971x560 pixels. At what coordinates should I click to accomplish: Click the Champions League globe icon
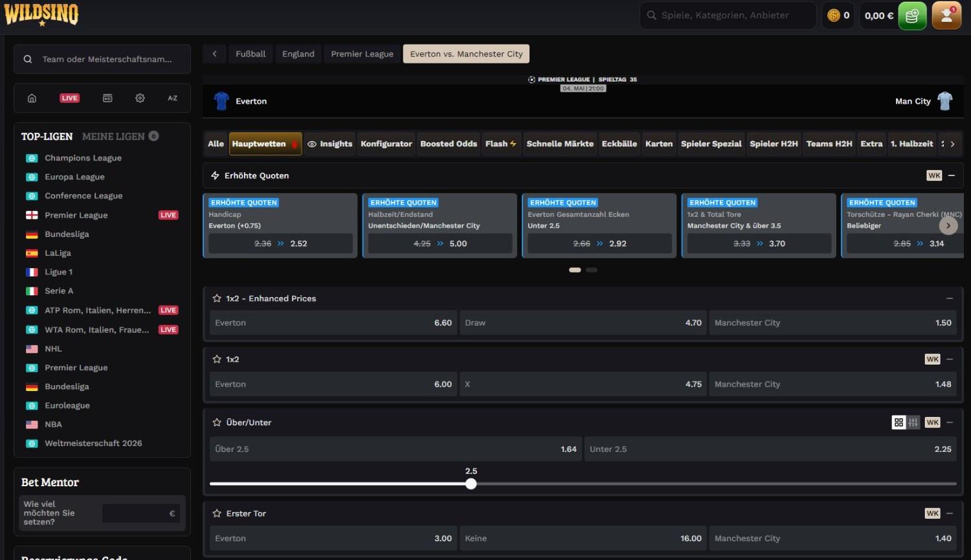[x=32, y=158]
